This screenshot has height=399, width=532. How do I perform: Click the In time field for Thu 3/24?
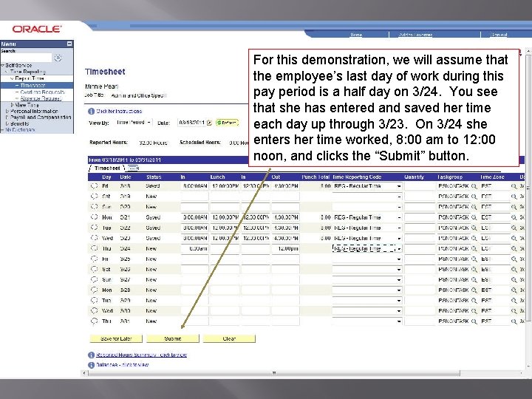[195, 248]
